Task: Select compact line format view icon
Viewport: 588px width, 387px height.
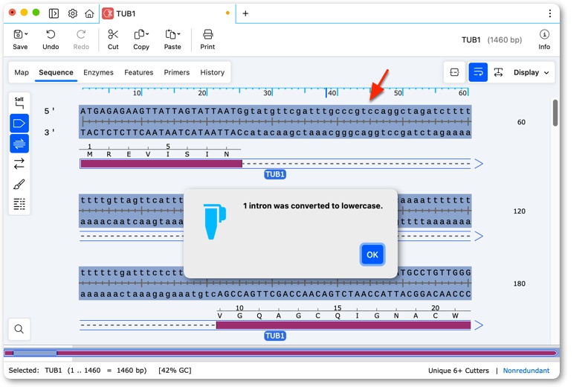Action: pyautogui.click(x=454, y=72)
